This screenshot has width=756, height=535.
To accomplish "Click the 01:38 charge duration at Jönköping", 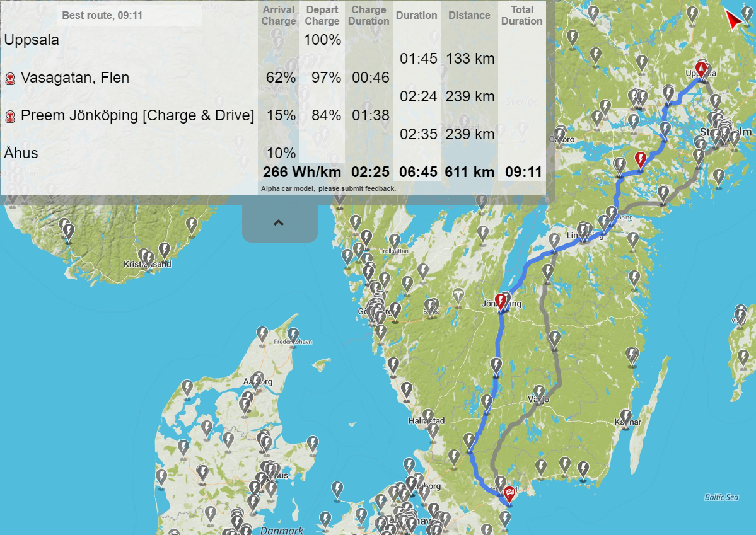I will pos(371,116).
